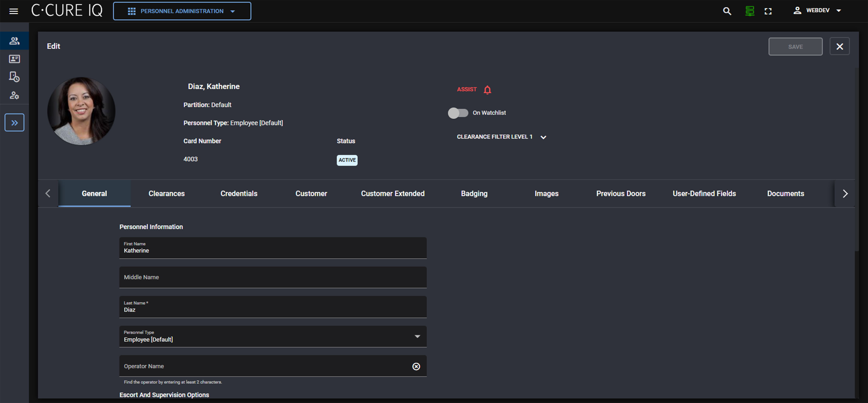This screenshot has height=403, width=868.
Task: Click the First Name field
Action: click(x=273, y=248)
